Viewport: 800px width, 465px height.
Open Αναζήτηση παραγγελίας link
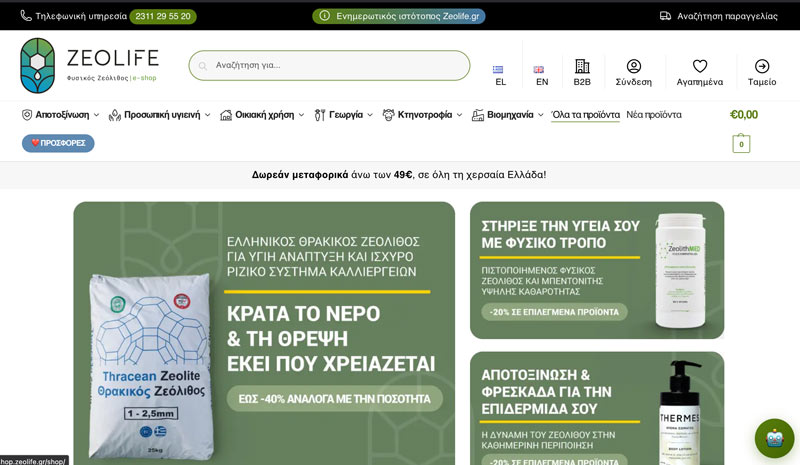[x=727, y=16]
